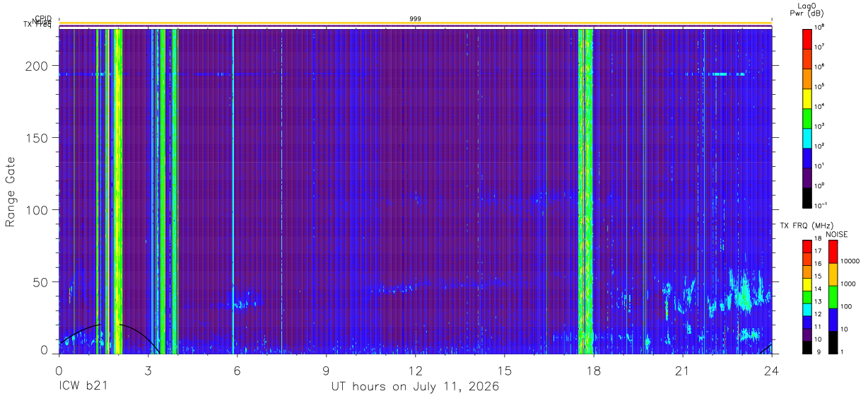Click the '10000' NOISE colorbar label
The width and height of the screenshot is (868, 401).
point(850,260)
